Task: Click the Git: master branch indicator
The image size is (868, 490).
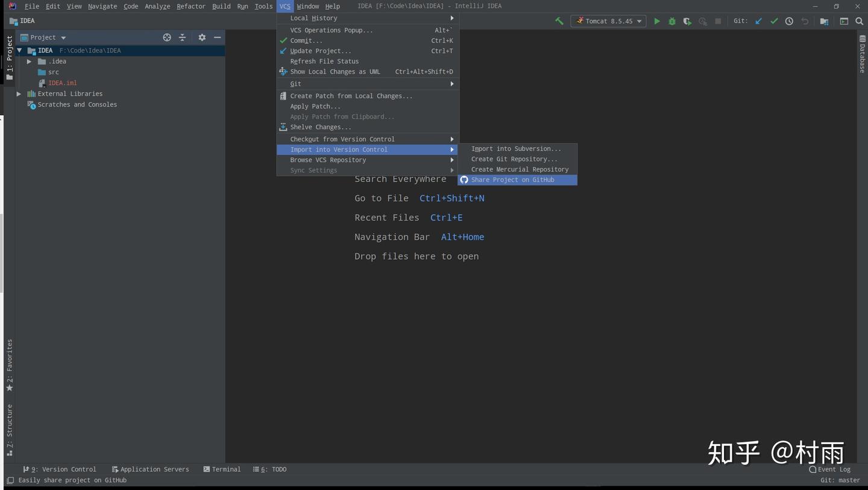Action: pyautogui.click(x=839, y=480)
